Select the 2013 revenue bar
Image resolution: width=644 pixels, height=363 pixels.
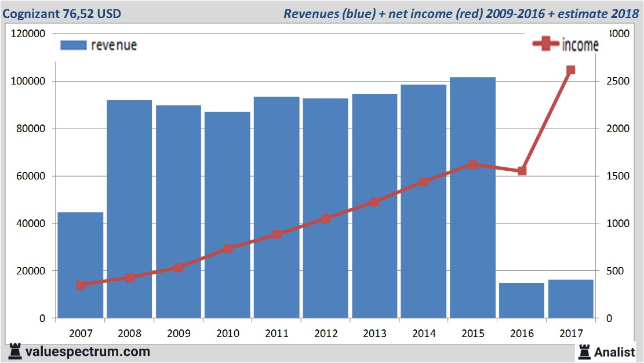(374, 206)
